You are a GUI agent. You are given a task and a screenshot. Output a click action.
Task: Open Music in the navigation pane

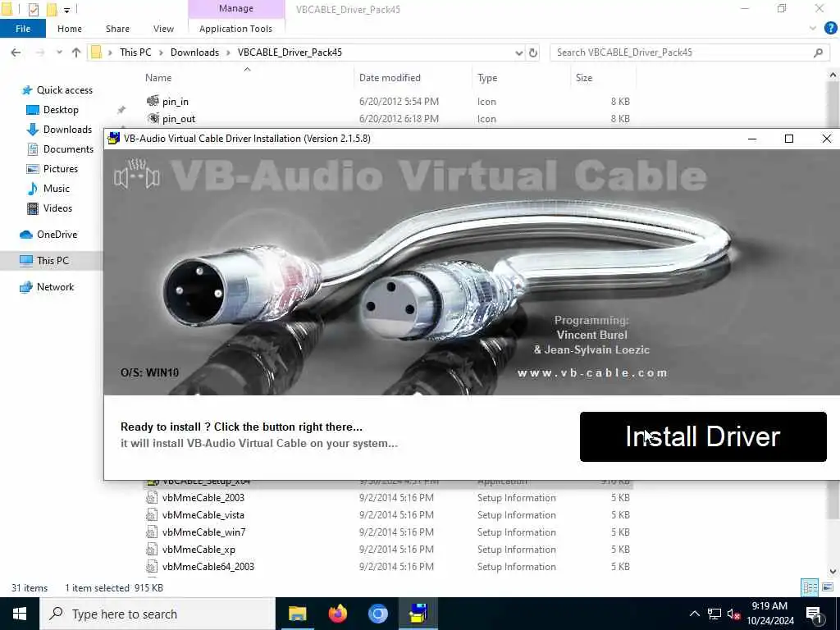point(57,189)
